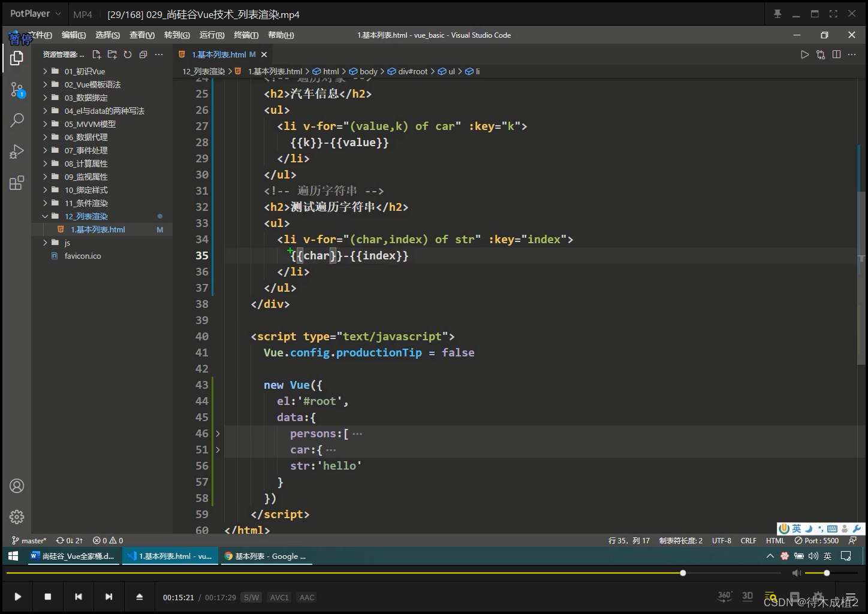Click the New Folder icon in explorer
868x614 pixels.
[x=112, y=55]
